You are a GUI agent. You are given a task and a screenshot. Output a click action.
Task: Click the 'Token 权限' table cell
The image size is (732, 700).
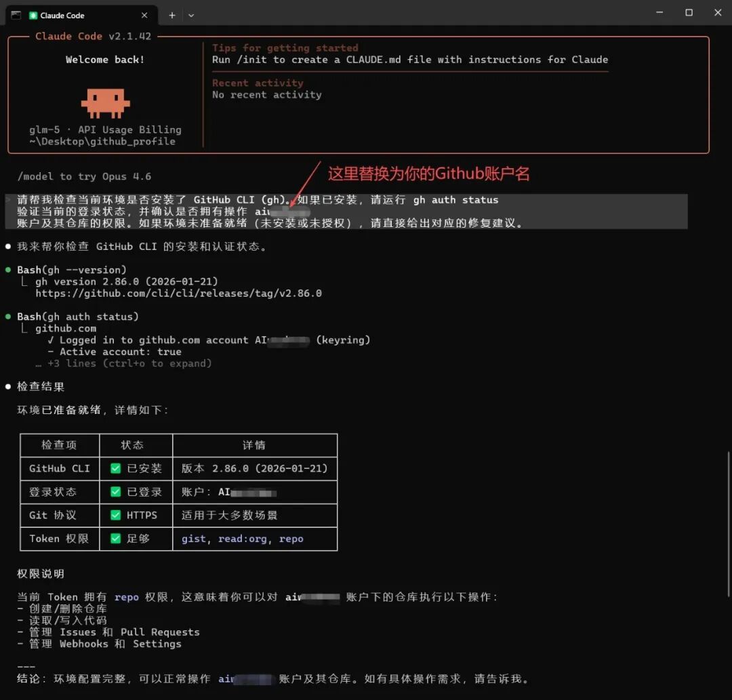[59, 539]
